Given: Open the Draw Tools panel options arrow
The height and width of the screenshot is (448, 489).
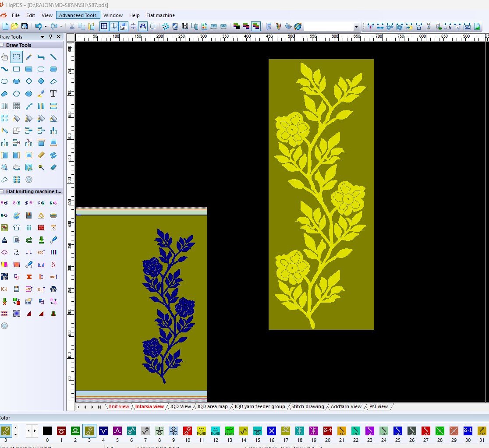Looking at the screenshot, I should 43,37.
